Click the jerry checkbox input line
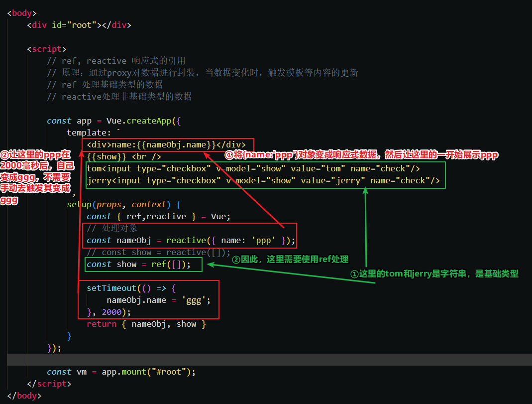The image size is (532, 404). coord(263,180)
